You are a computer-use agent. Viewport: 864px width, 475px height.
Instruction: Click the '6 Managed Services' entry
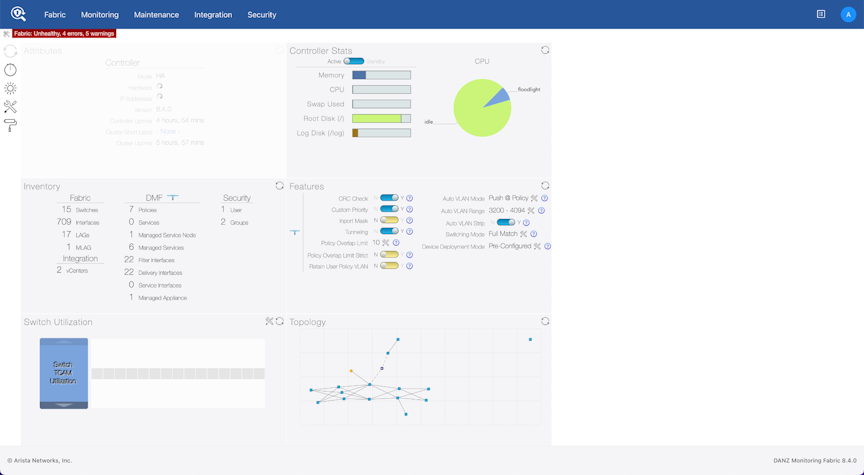pos(156,247)
